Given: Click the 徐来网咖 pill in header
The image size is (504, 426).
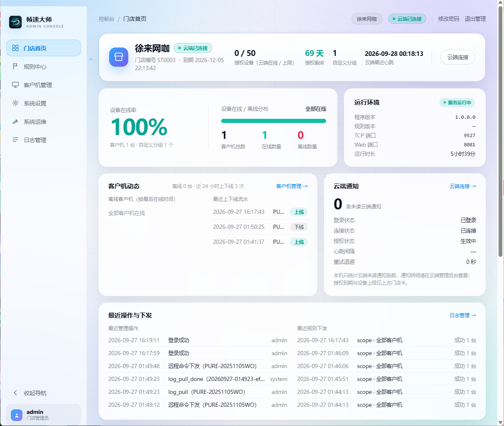Looking at the screenshot, I should click(367, 19).
